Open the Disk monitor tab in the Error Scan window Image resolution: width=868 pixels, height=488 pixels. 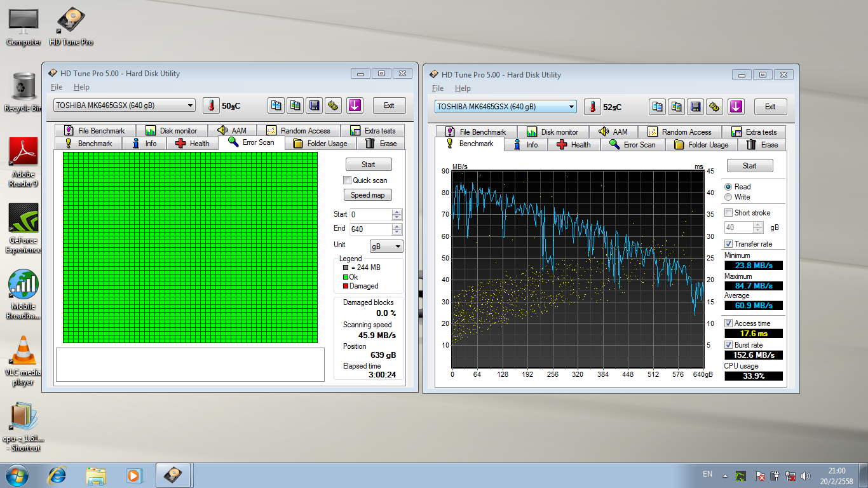pyautogui.click(x=172, y=131)
